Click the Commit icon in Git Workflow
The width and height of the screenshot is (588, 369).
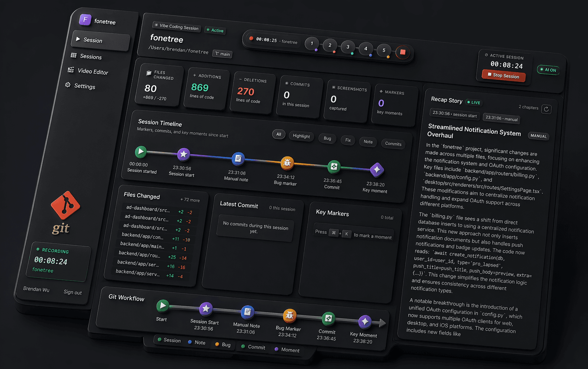[328, 318]
